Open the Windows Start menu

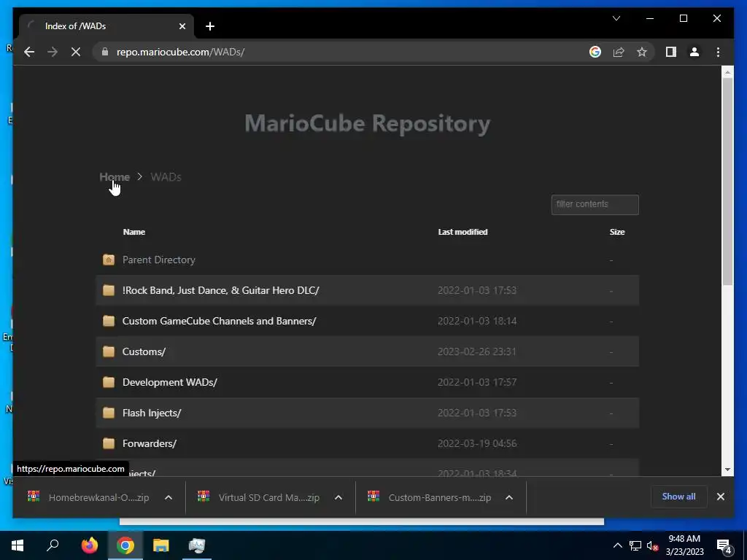(x=18, y=545)
